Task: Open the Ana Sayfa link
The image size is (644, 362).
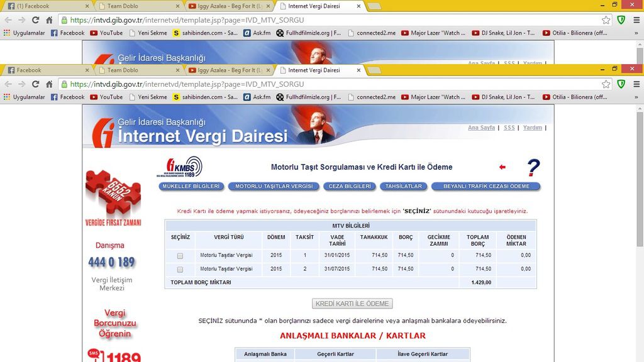Action: click(480, 127)
